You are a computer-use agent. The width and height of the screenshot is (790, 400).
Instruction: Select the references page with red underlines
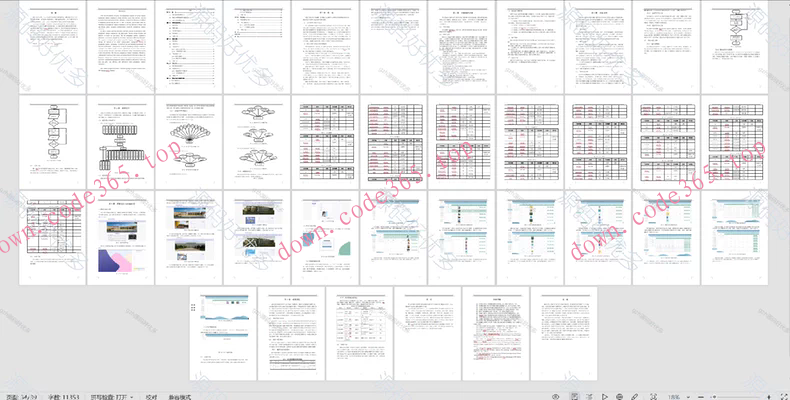496,334
